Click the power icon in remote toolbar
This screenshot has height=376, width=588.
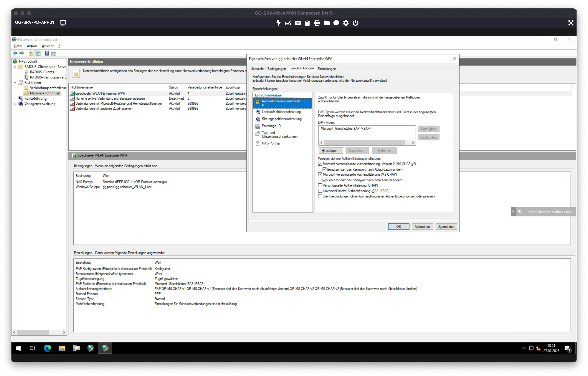pyautogui.click(x=356, y=23)
